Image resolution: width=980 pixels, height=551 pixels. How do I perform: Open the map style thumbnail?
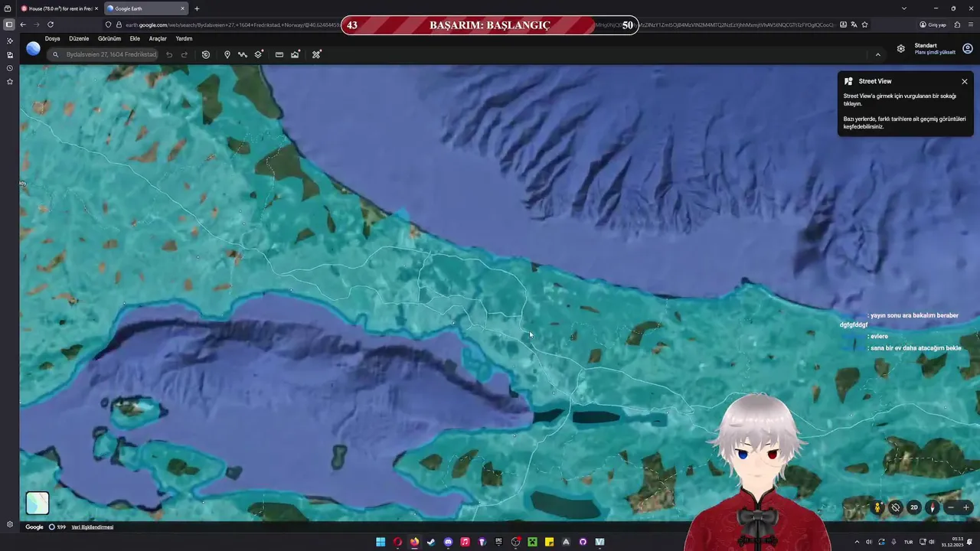38,503
